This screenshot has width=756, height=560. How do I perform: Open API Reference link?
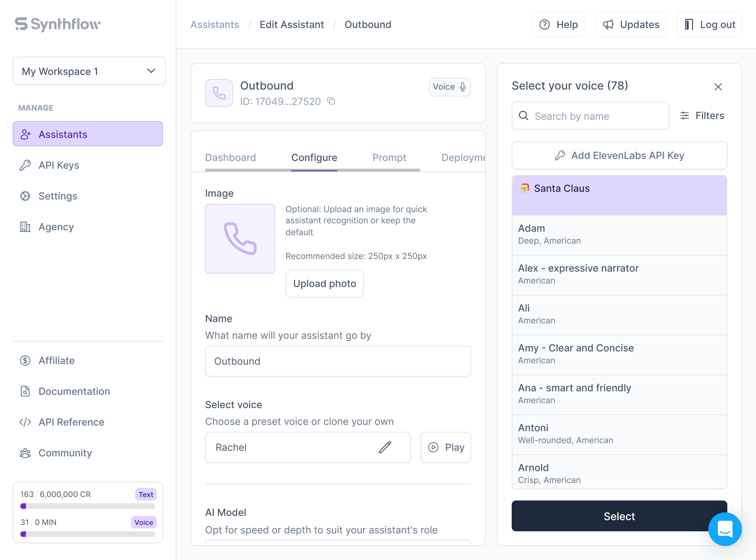(x=71, y=422)
